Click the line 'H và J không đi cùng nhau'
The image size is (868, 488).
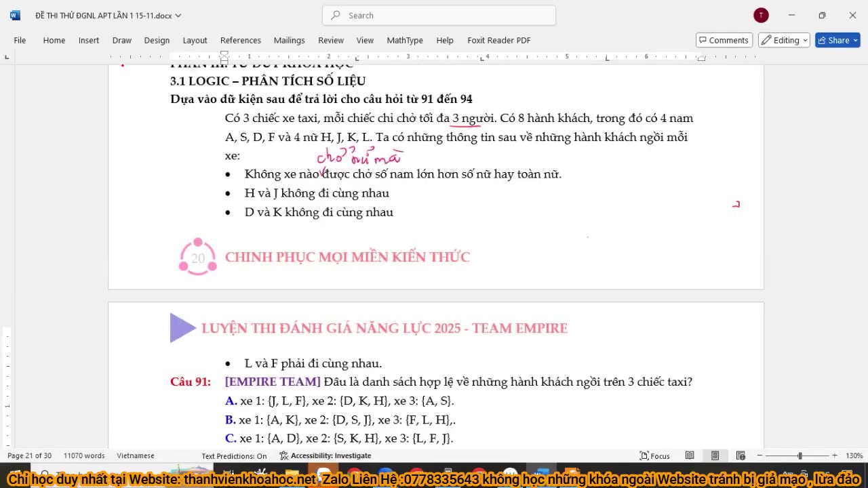(317, 193)
